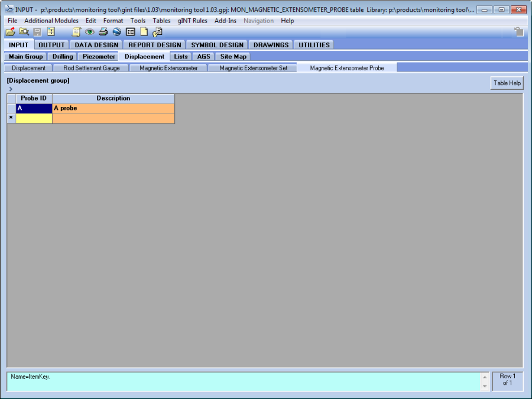The height and width of the screenshot is (399, 532).
Task: Open the gINT Rules menu
Action: coord(192,21)
